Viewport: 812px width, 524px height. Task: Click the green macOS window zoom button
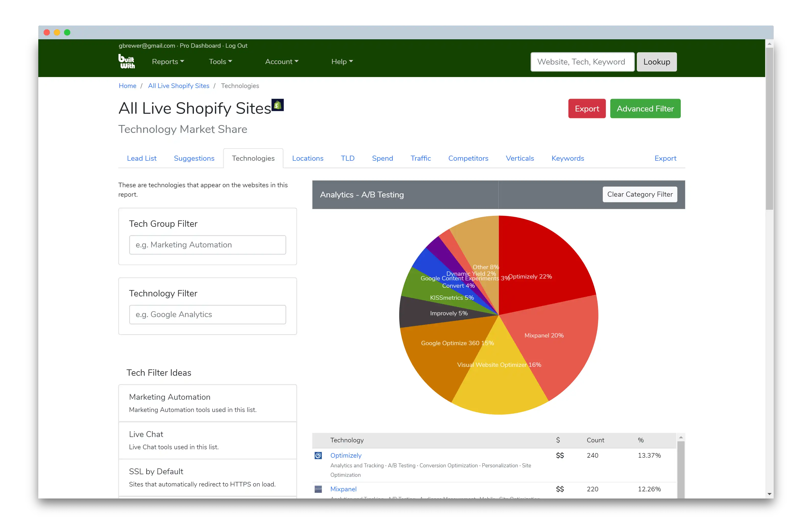(67, 32)
